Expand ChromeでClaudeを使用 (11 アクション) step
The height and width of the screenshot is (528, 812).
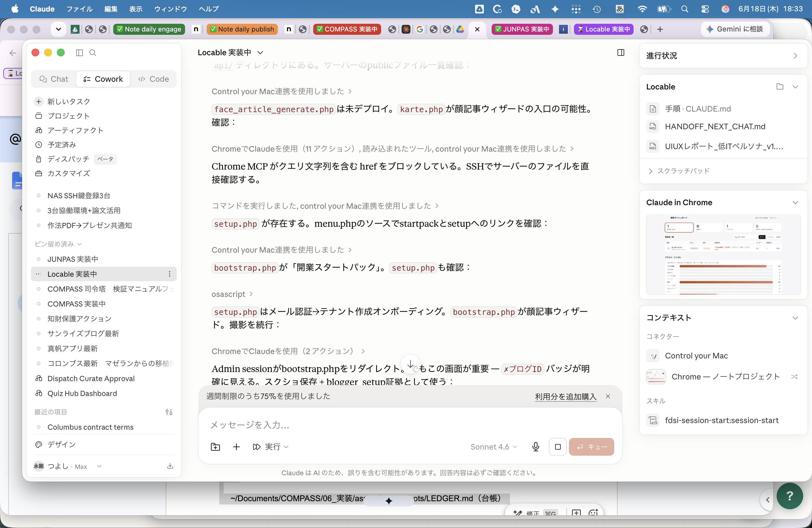tap(393, 149)
